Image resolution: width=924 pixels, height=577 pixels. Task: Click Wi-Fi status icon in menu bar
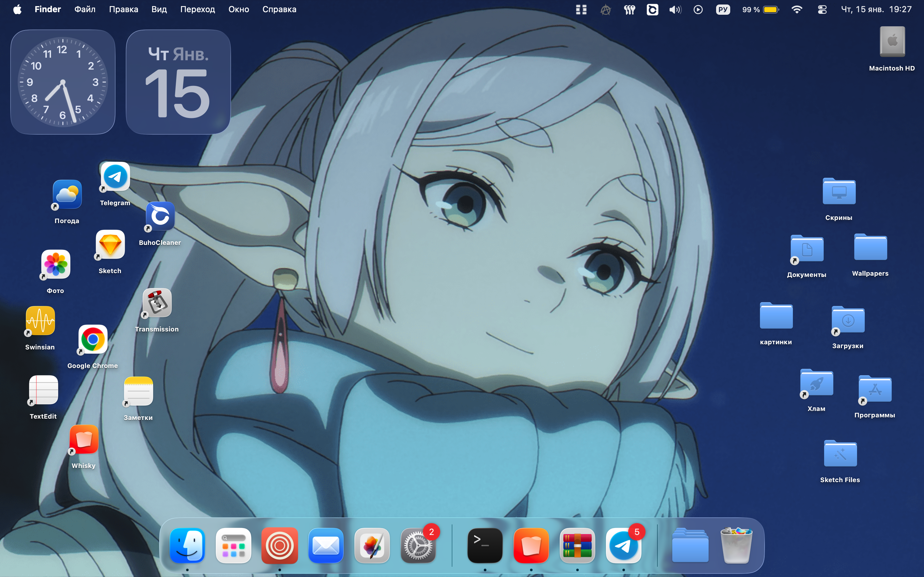797,10
